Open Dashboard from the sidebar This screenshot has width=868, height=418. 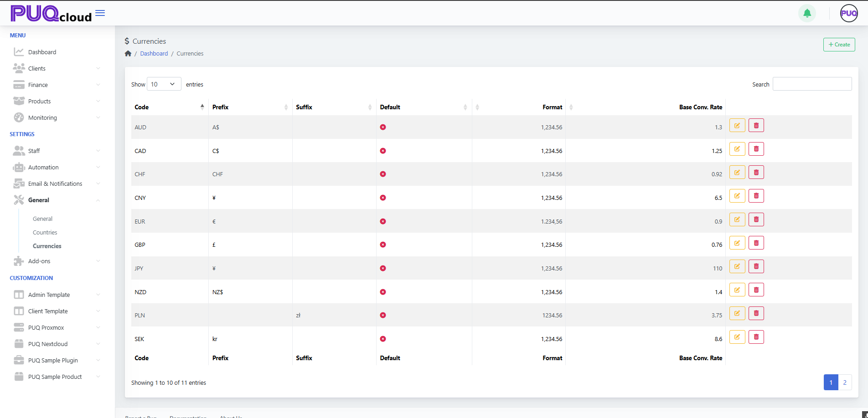[x=57, y=52]
